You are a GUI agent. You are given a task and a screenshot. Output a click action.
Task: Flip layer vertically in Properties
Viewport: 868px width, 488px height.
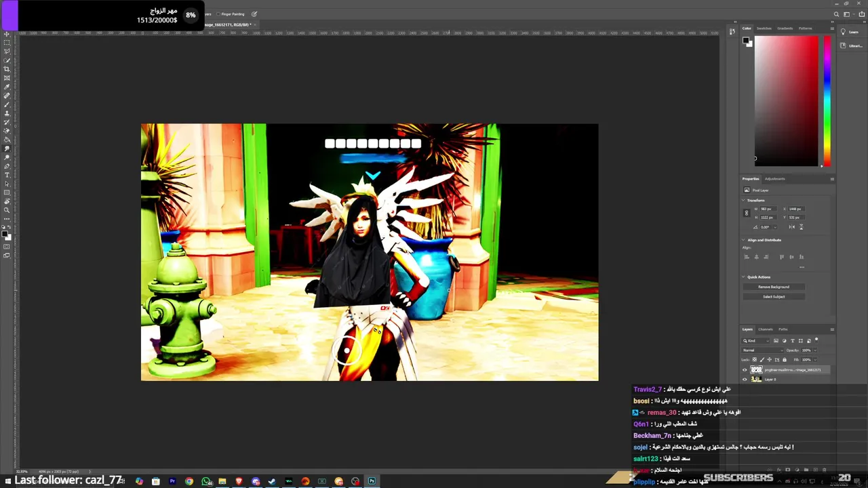click(802, 227)
